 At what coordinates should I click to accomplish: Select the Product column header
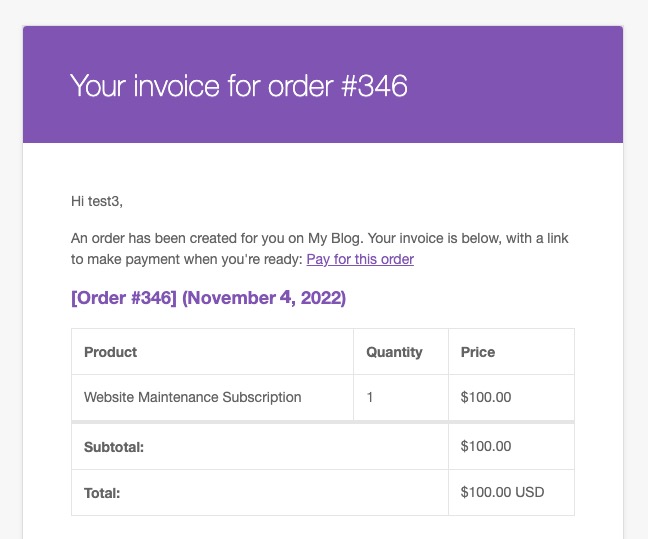tap(111, 352)
